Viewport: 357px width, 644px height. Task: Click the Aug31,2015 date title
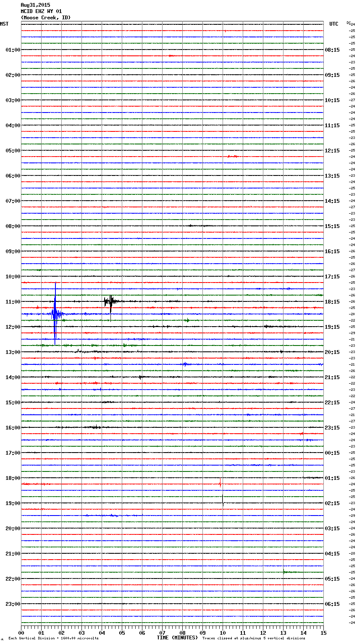coord(35,5)
